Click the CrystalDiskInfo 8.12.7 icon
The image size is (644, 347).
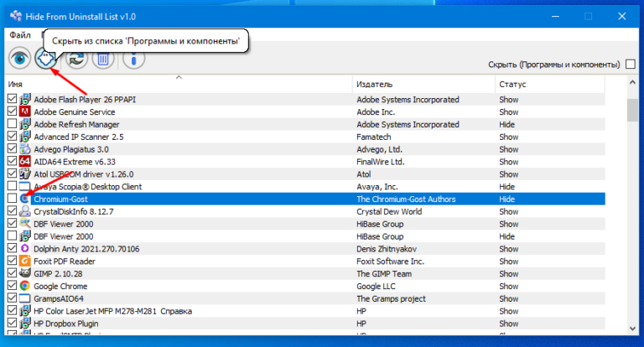pyautogui.click(x=25, y=211)
